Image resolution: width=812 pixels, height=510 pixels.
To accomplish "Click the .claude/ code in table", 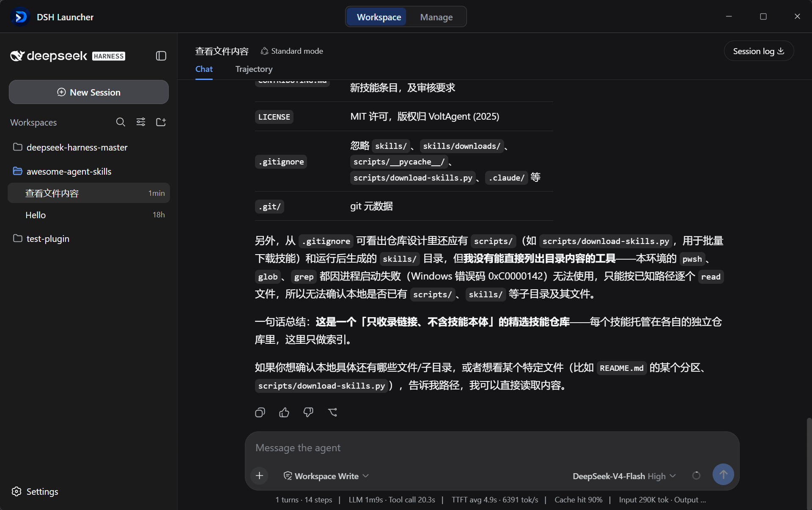I will pyautogui.click(x=506, y=178).
